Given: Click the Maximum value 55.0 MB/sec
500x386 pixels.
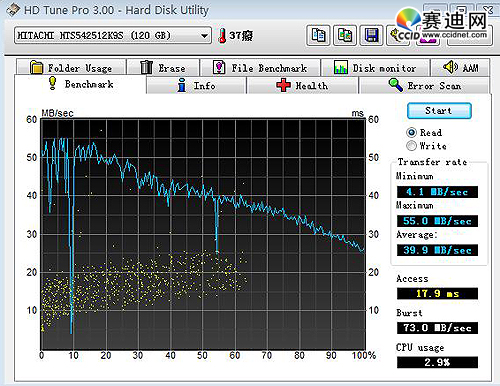Looking at the screenshot, I should [437, 221].
